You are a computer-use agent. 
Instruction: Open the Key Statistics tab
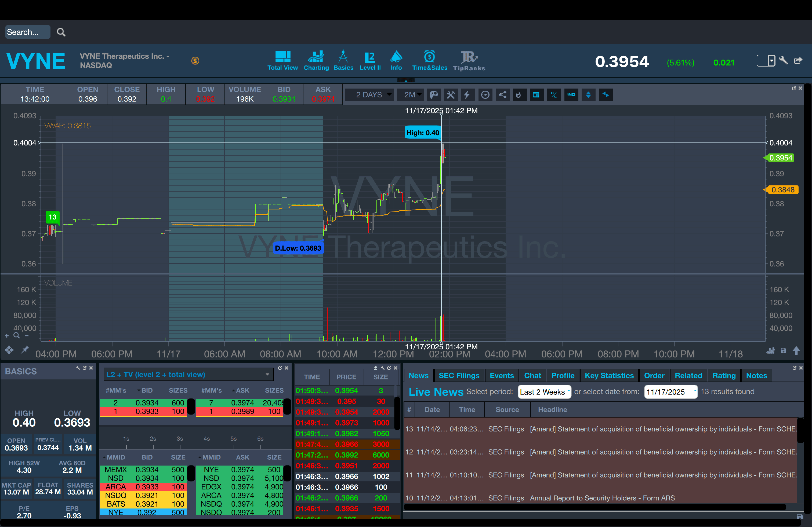(609, 376)
